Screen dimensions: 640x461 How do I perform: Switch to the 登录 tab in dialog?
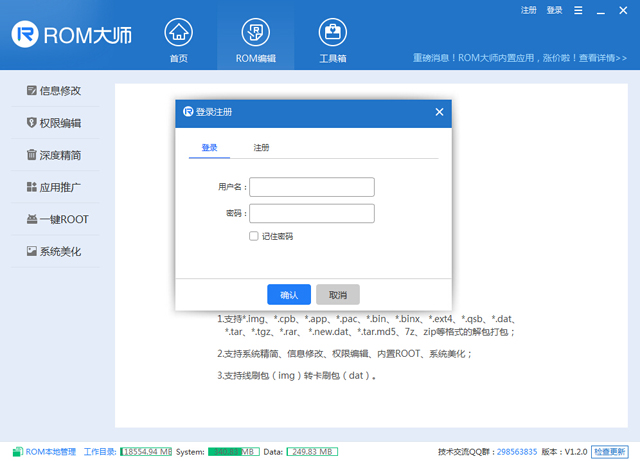click(209, 148)
